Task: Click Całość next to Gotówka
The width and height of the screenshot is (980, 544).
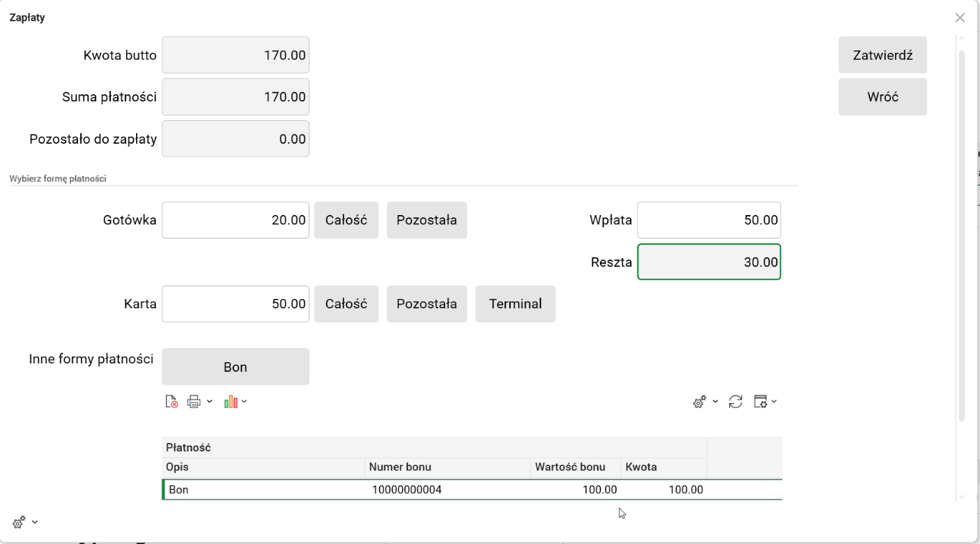Action: 346,220
